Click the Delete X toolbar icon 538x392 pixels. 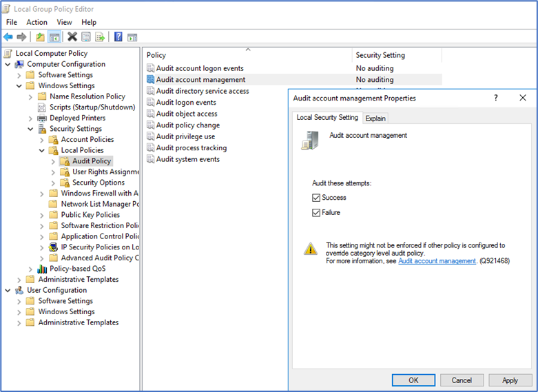point(72,37)
